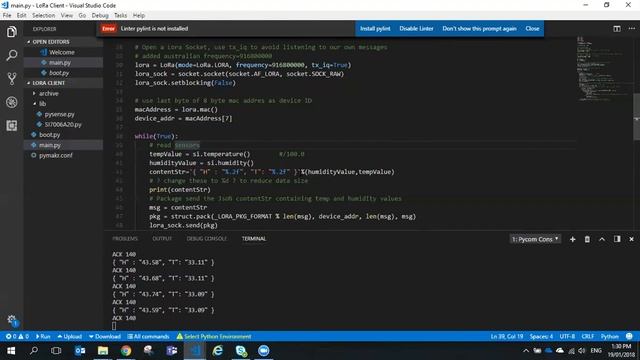This screenshot has height=360, width=640.
Task: Create a new terminal with the plus icon
Action: pos(572,239)
